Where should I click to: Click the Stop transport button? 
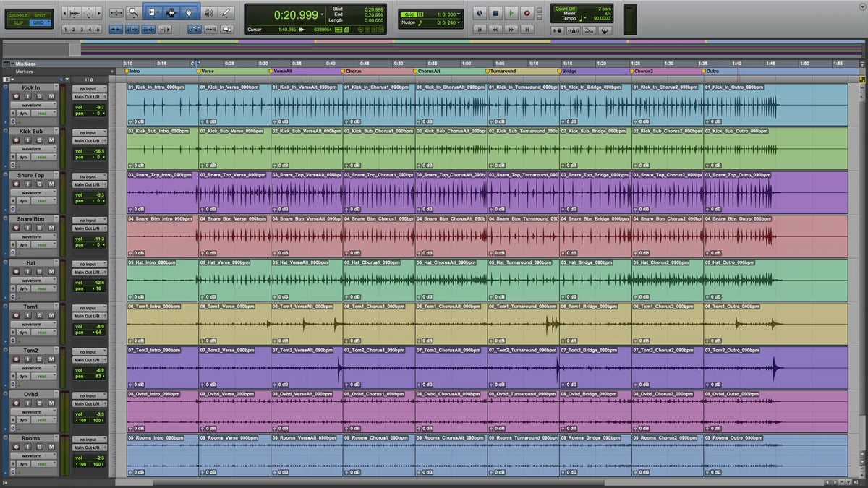pyautogui.click(x=495, y=12)
